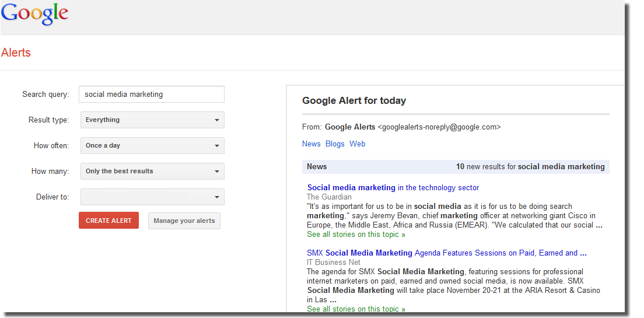This screenshot has width=644, height=318.
Task: Click the Manage your alerts button
Action: (184, 221)
